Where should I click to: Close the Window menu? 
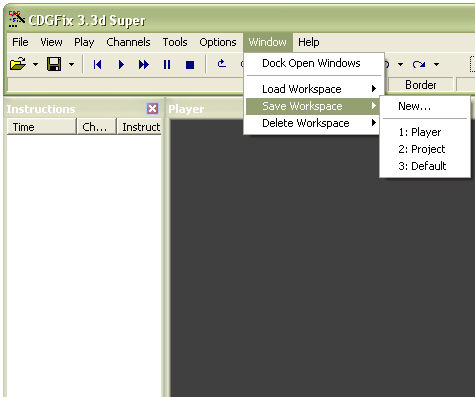268,42
